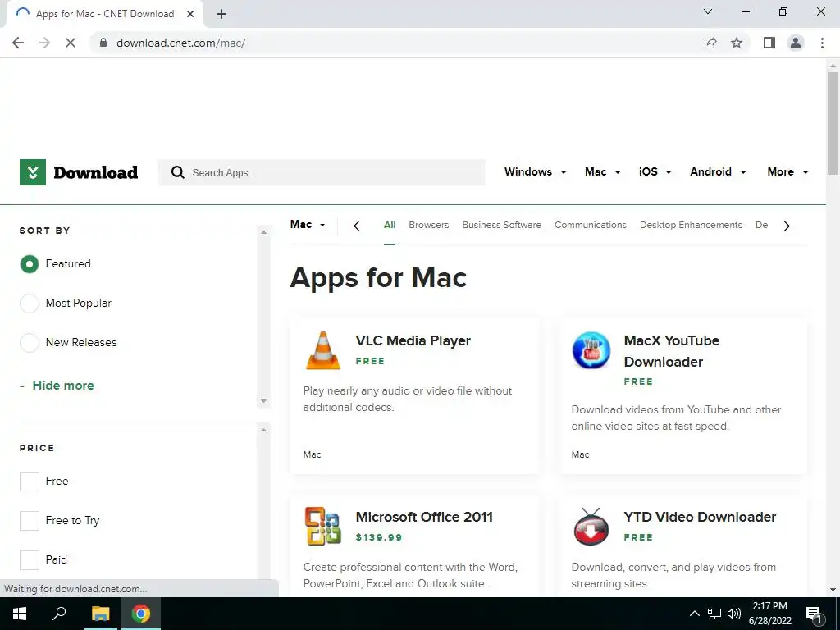Click the address bar URL
Image resolution: width=840 pixels, height=630 pixels.
pyautogui.click(x=180, y=43)
